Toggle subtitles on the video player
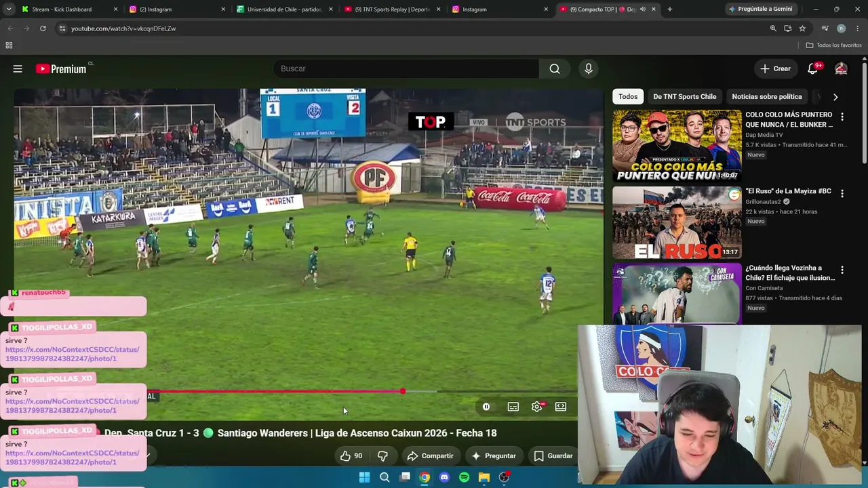The image size is (868, 488). coord(513,407)
